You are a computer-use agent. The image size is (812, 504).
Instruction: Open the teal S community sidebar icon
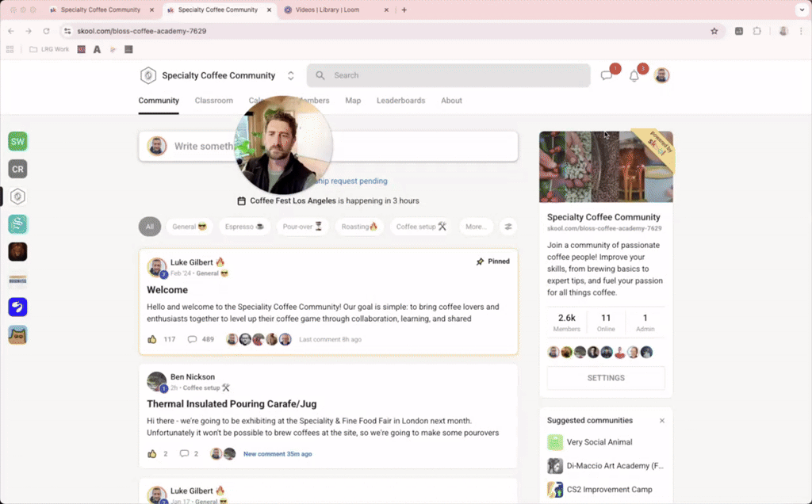click(x=17, y=224)
